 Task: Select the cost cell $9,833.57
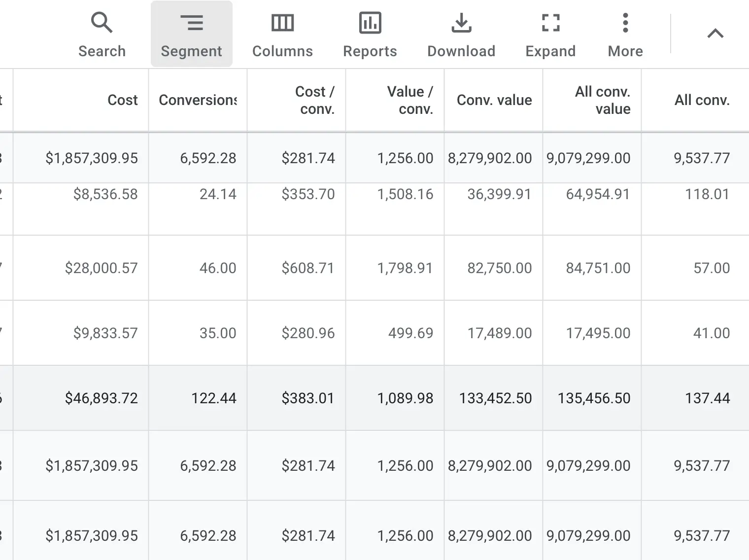pos(105,333)
